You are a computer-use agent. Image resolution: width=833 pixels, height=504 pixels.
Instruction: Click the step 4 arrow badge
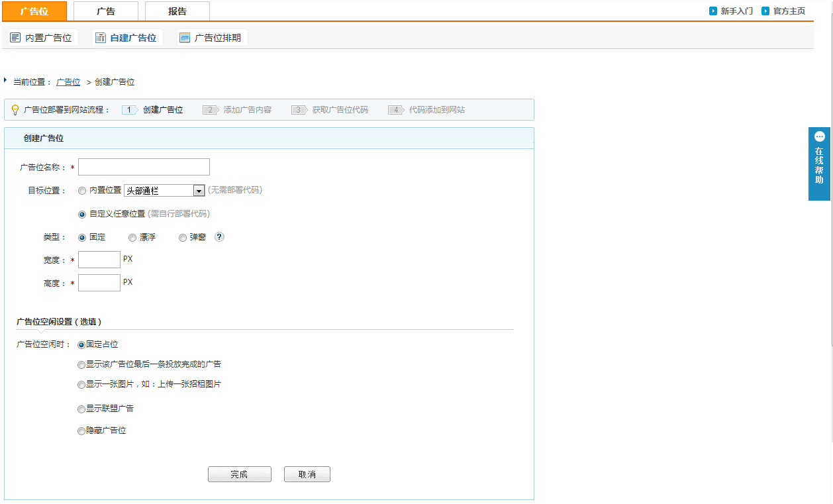pos(396,110)
